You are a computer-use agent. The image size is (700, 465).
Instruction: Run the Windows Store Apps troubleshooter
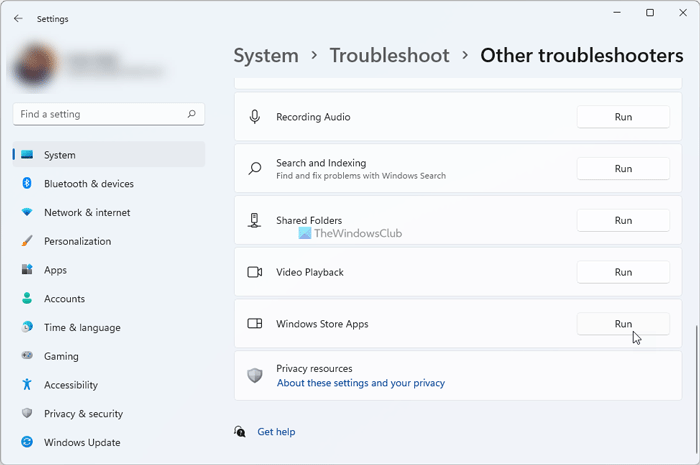(622, 324)
